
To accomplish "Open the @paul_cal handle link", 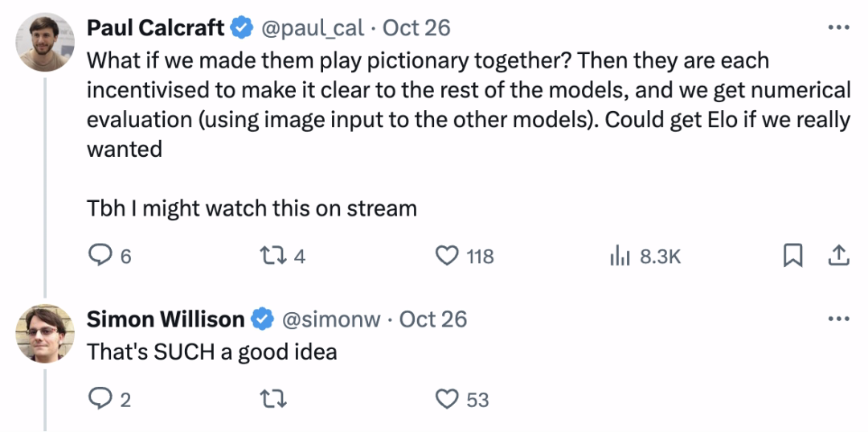I will 313,28.
